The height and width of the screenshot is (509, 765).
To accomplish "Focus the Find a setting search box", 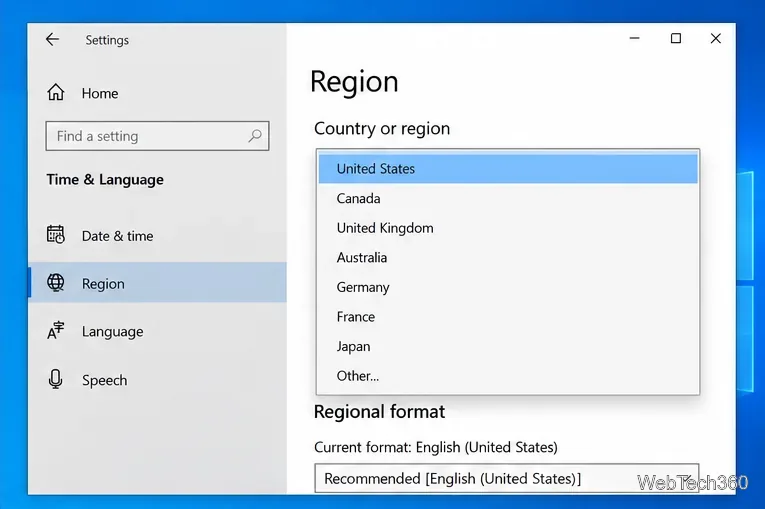I will coord(157,136).
